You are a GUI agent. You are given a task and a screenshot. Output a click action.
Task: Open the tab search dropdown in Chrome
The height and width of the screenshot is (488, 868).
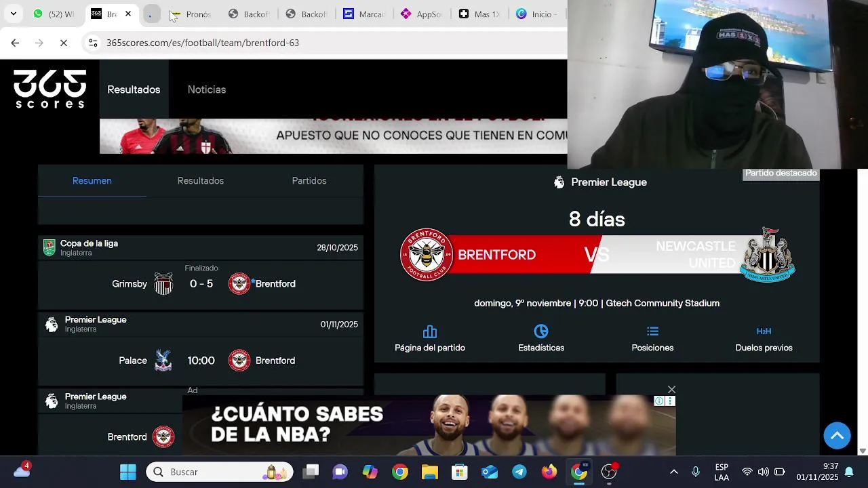click(13, 14)
